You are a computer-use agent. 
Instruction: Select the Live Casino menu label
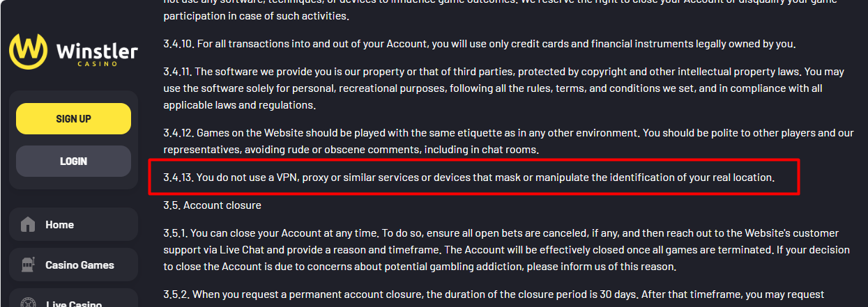point(74,304)
